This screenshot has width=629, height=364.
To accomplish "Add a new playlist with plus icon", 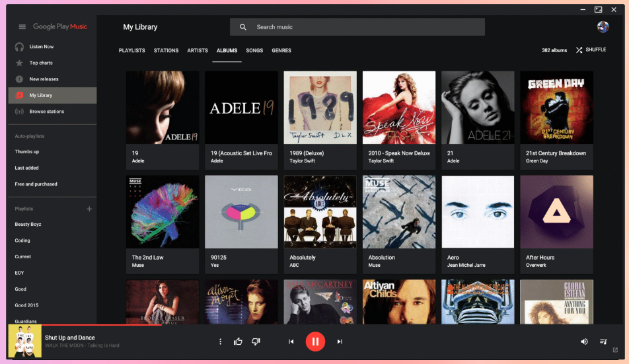I will [89, 209].
